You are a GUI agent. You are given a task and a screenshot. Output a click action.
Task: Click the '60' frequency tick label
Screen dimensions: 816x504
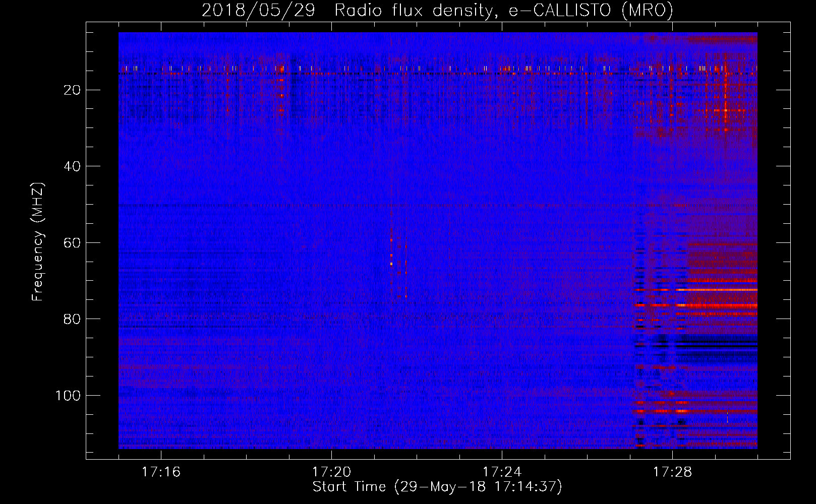72,243
